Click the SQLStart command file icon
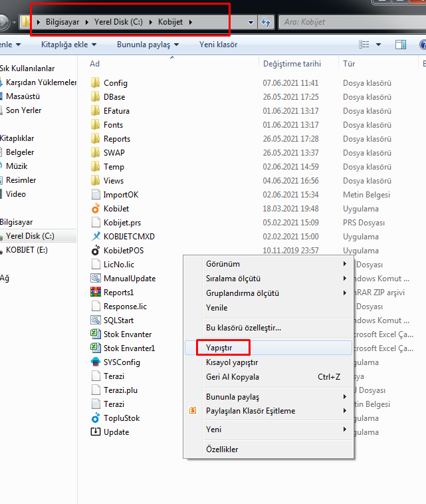 pyautogui.click(x=96, y=320)
